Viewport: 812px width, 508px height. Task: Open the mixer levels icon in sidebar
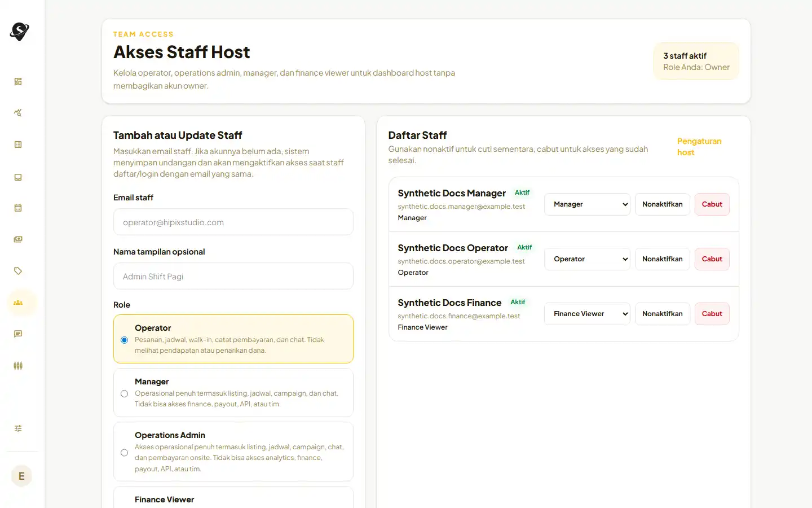(x=18, y=366)
